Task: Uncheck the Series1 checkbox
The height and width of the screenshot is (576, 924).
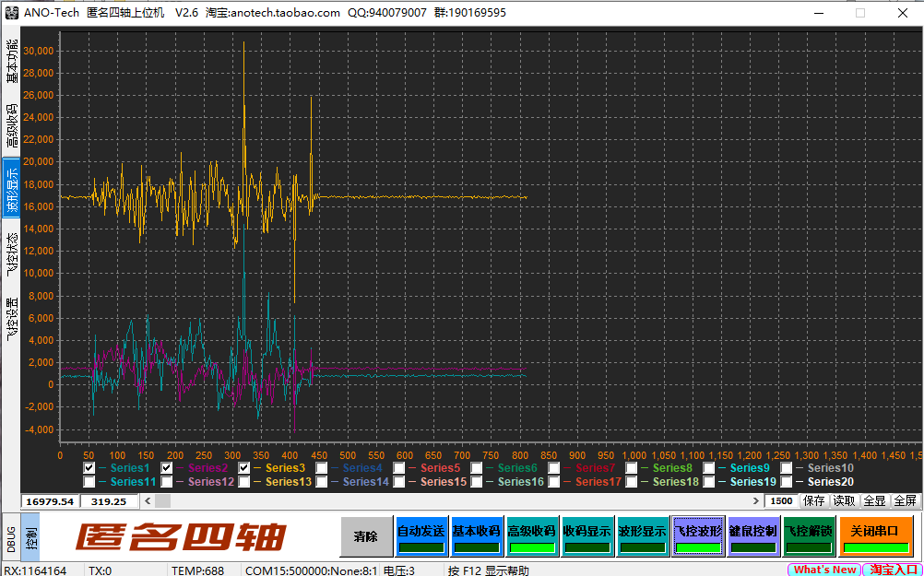Action: [89, 468]
